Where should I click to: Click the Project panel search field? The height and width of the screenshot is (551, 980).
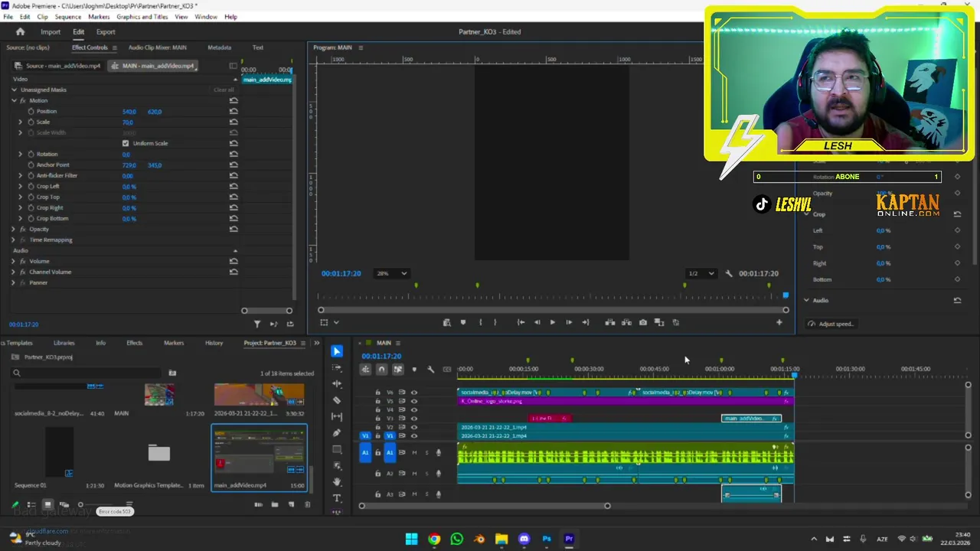click(x=86, y=373)
